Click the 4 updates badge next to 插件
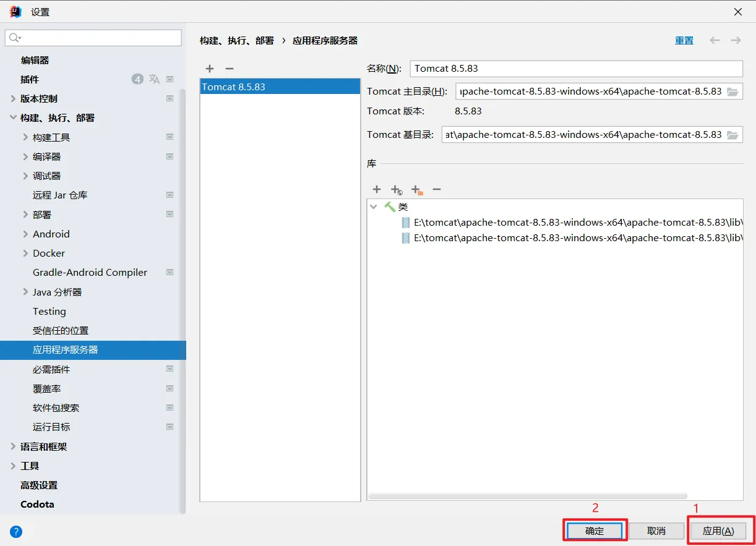756x546 pixels. 137,79
